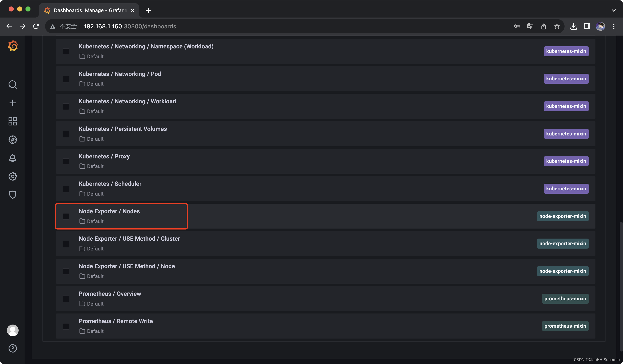Filter by kubernetes-mixin tag on Proxy row
The width and height of the screenshot is (623, 364).
click(566, 161)
